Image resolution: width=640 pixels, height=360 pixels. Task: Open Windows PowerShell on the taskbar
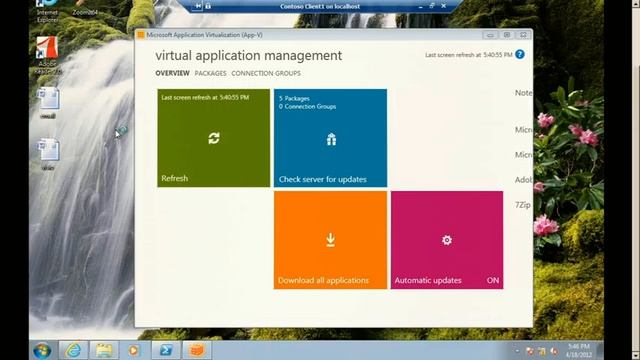pos(165,350)
